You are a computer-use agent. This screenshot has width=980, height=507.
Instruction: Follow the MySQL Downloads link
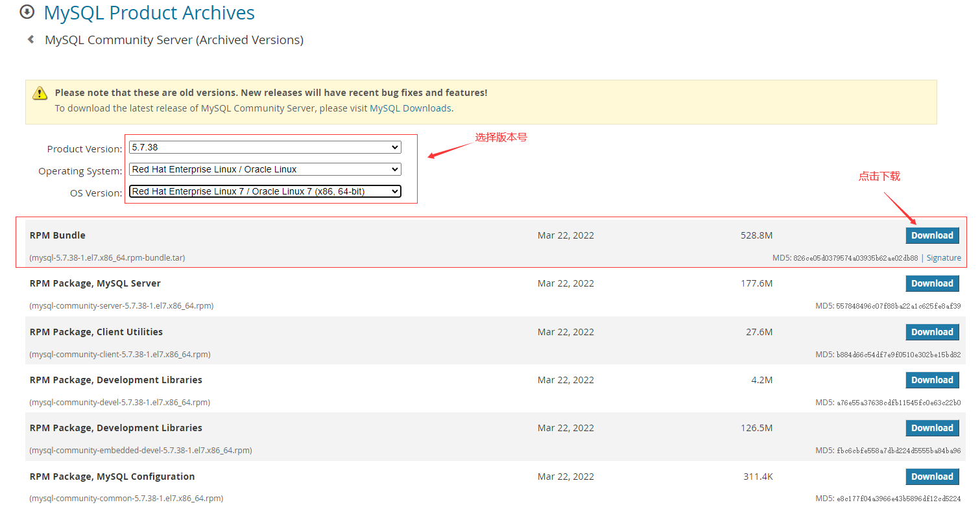410,108
